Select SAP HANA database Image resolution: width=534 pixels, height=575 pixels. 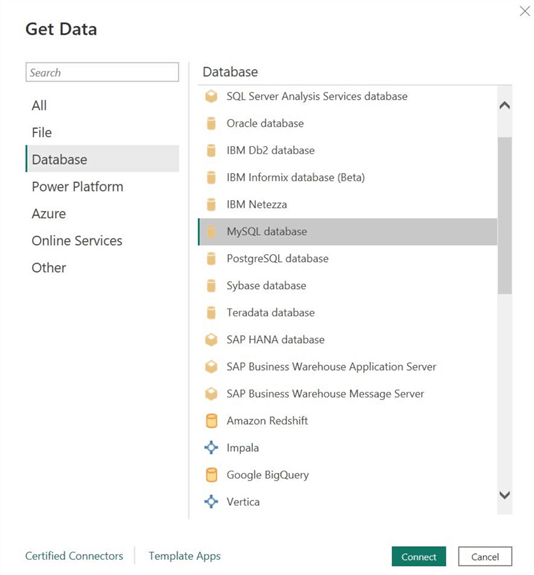tap(348, 340)
